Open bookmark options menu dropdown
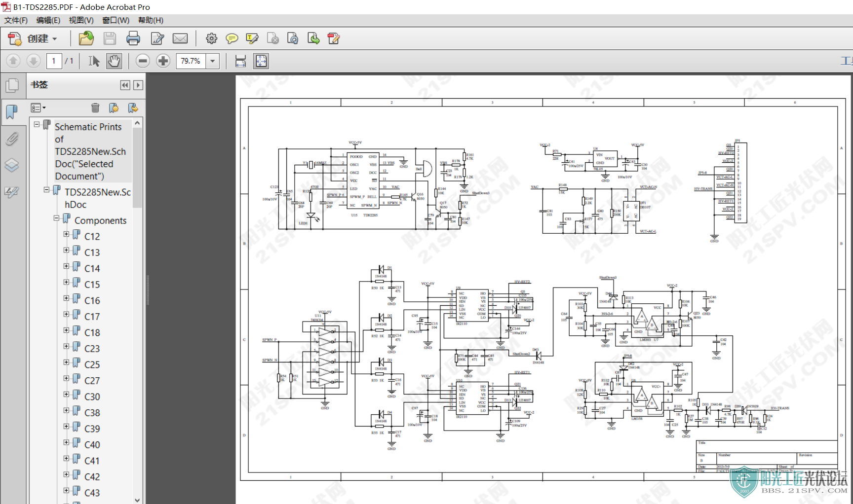 (39, 108)
